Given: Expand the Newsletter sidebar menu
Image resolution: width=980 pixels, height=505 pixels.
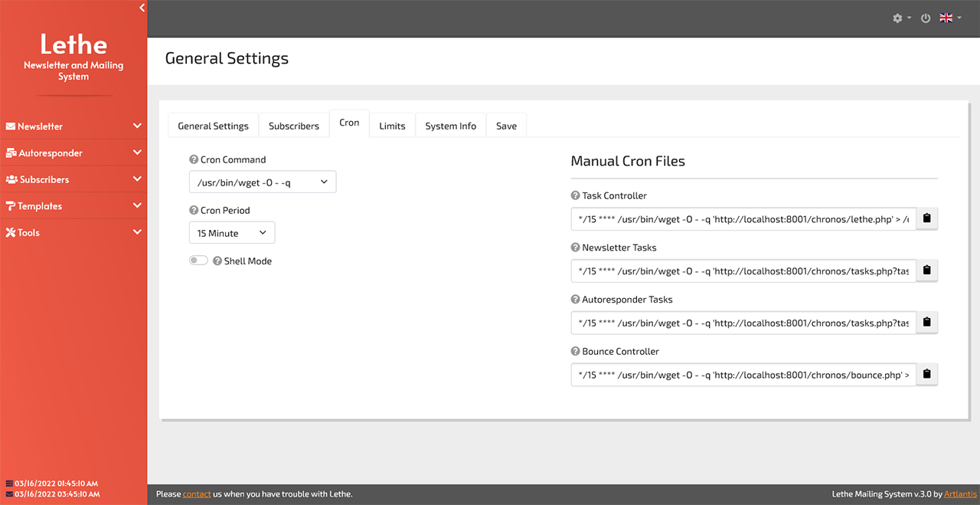Looking at the screenshot, I should point(73,126).
